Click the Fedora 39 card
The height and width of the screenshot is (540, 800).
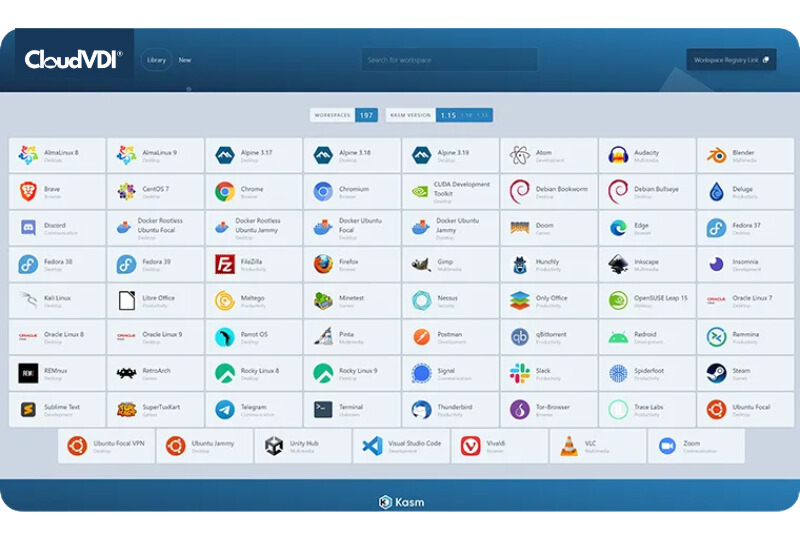tap(155, 264)
